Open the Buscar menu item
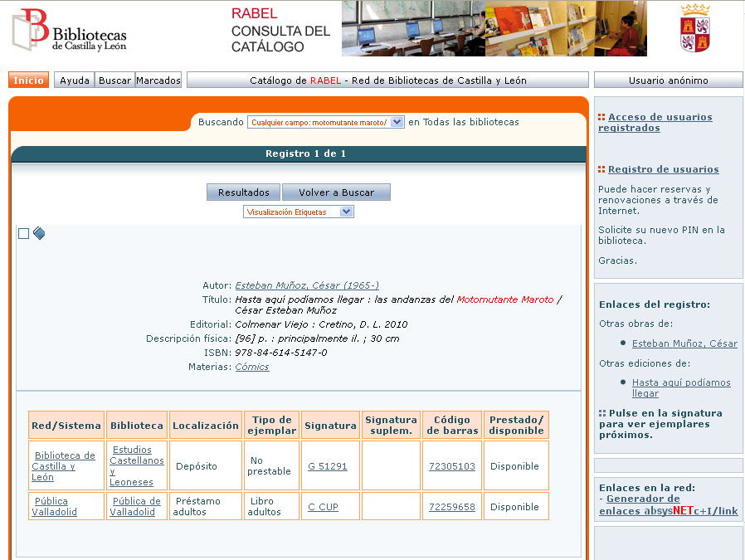Image resolution: width=745 pixels, height=560 pixels. pyautogui.click(x=115, y=80)
